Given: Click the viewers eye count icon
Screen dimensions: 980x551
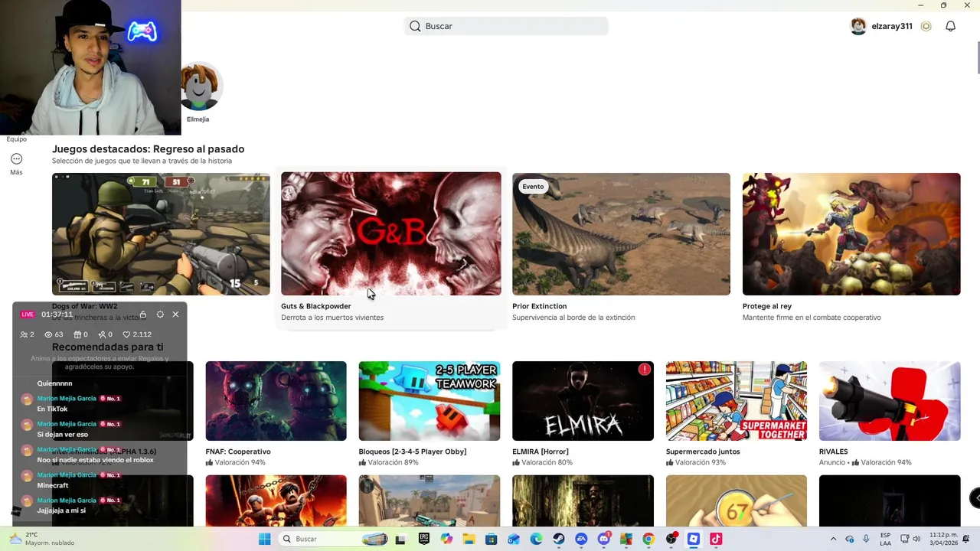Looking at the screenshot, I should (x=48, y=334).
